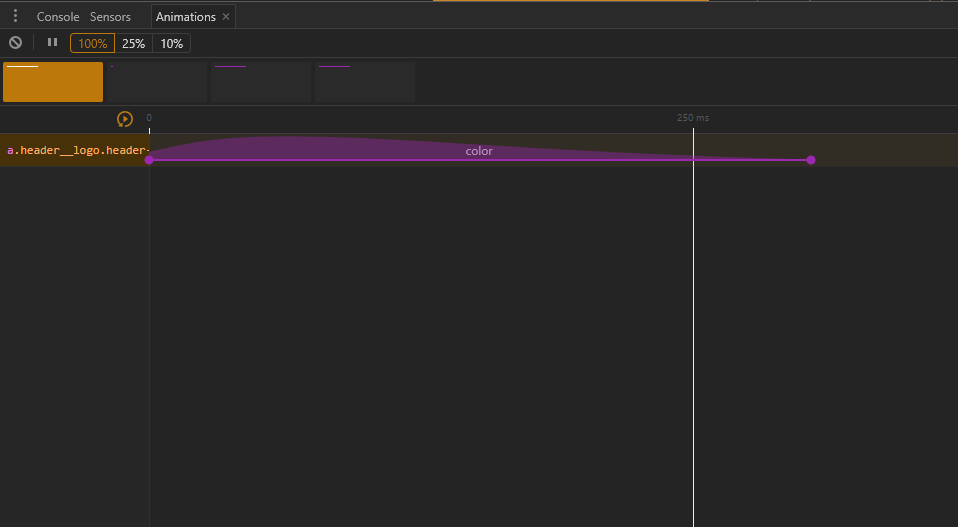Set playback speed to 25%
The height and width of the screenshot is (527, 958).
click(x=133, y=43)
